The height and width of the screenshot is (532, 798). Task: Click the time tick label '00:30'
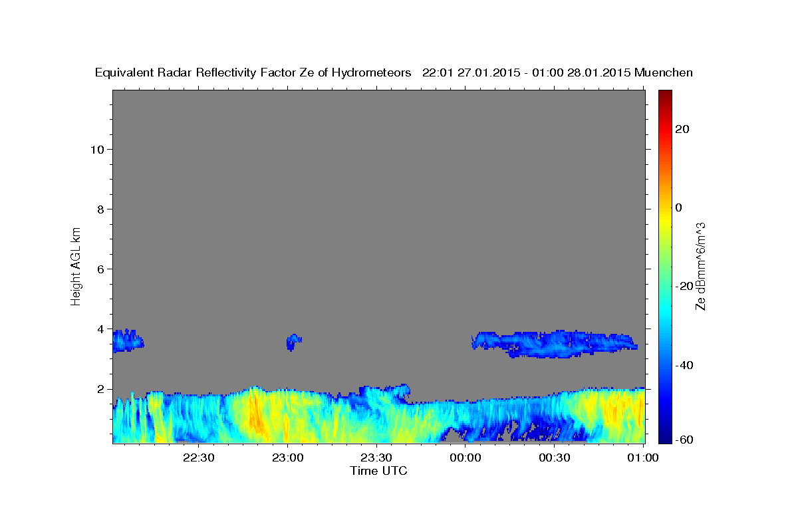[555, 458]
